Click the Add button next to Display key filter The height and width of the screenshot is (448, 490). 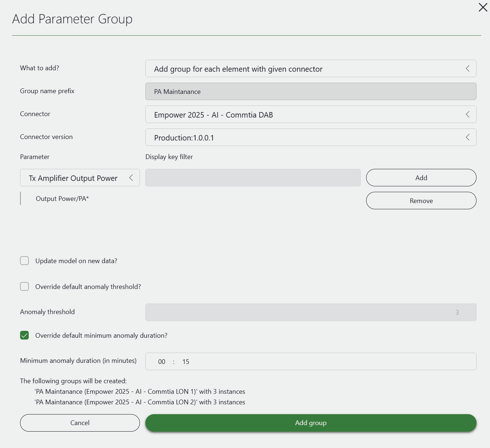point(421,178)
